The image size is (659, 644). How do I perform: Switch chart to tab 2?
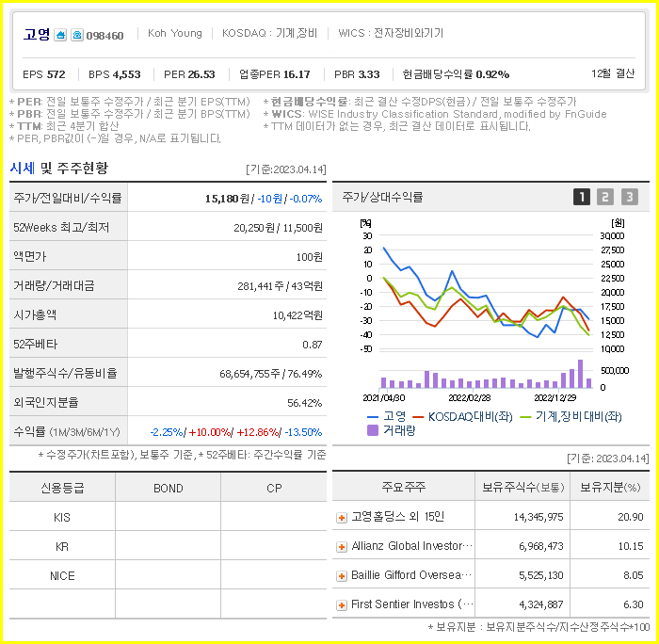[x=605, y=197]
